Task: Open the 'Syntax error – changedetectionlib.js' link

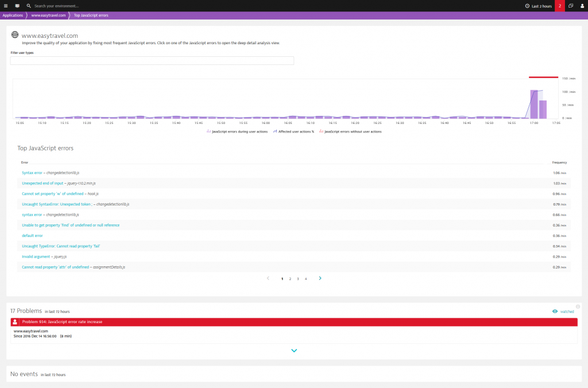Action: (32, 173)
